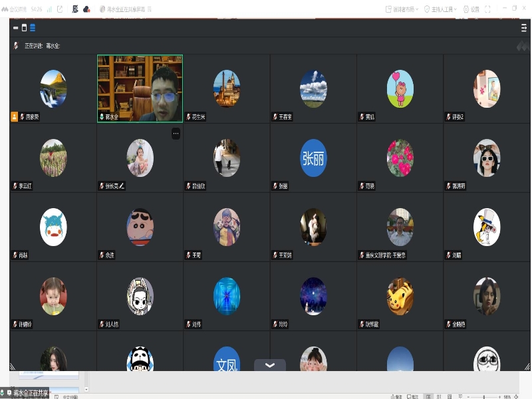
Task: Click the crossed-out annotation icon in top bar
Action: pos(74,9)
